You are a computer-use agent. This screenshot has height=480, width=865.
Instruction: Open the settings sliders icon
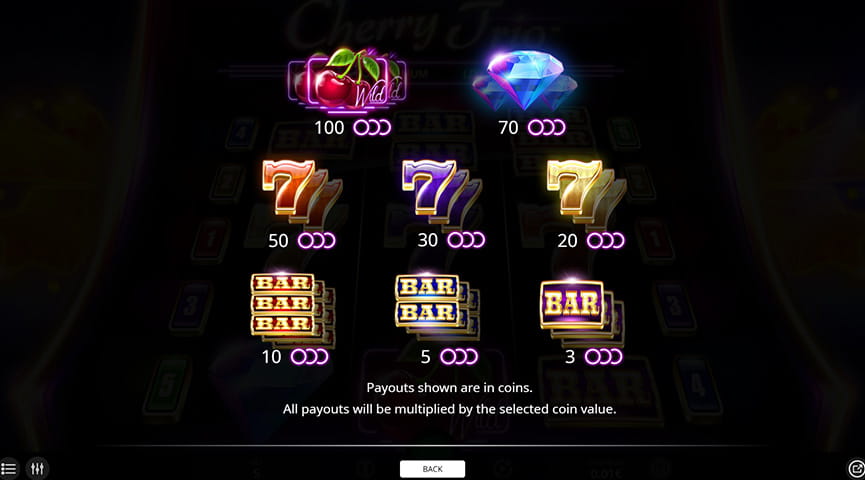[x=37, y=469]
